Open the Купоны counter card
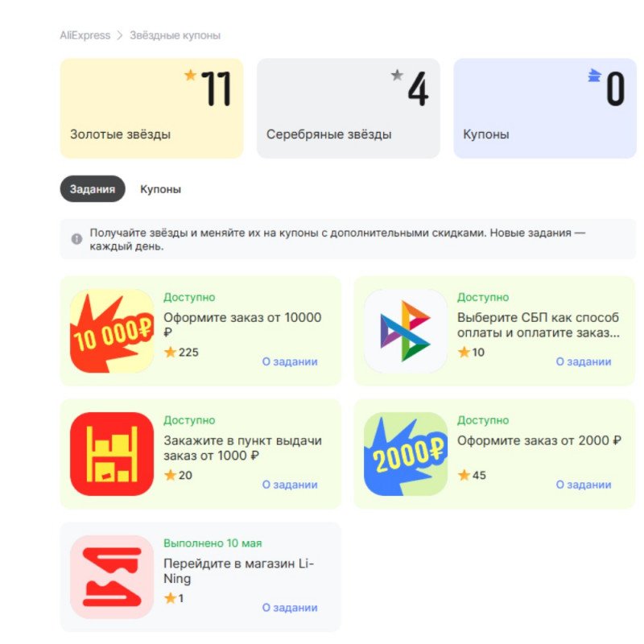 tap(545, 109)
